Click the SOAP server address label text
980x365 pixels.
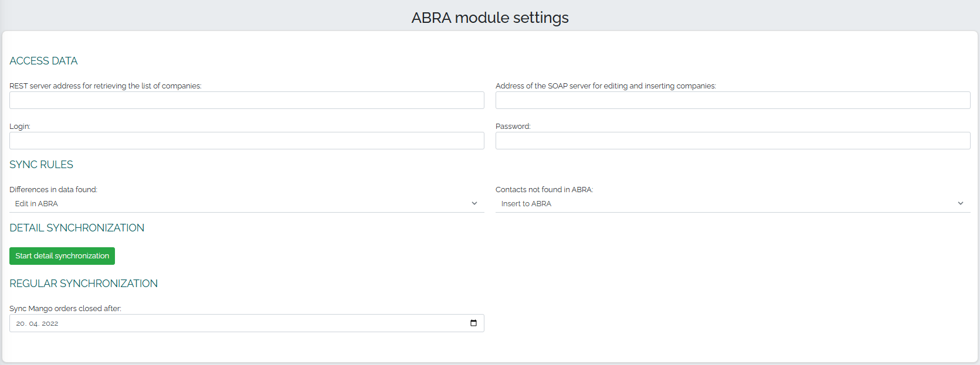[x=606, y=86]
